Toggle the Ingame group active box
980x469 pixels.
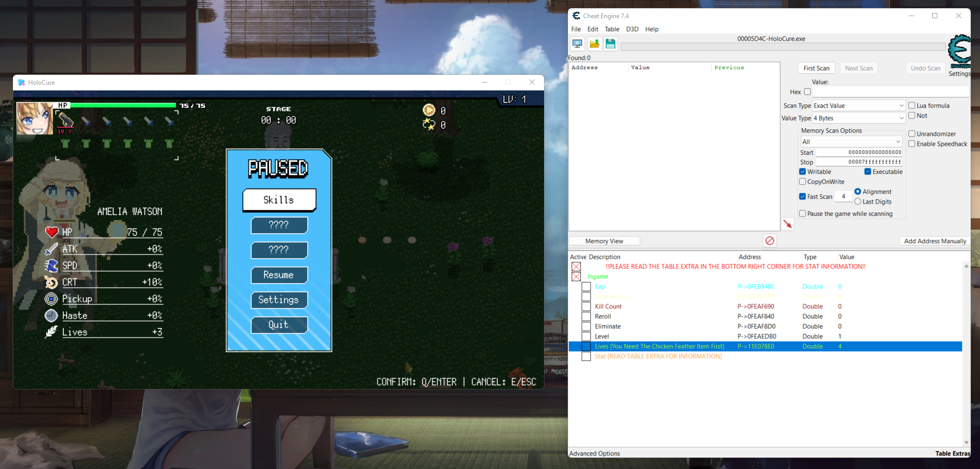click(576, 277)
